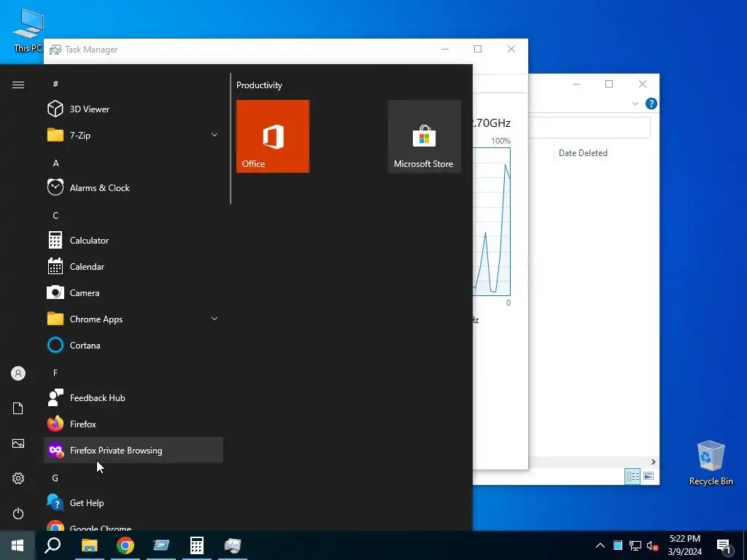This screenshot has height=560, width=747.
Task: Open Pictures from Start sidebar
Action: 18,443
